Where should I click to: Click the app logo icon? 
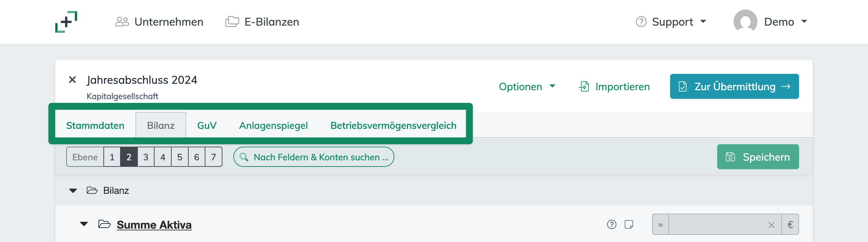67,22
